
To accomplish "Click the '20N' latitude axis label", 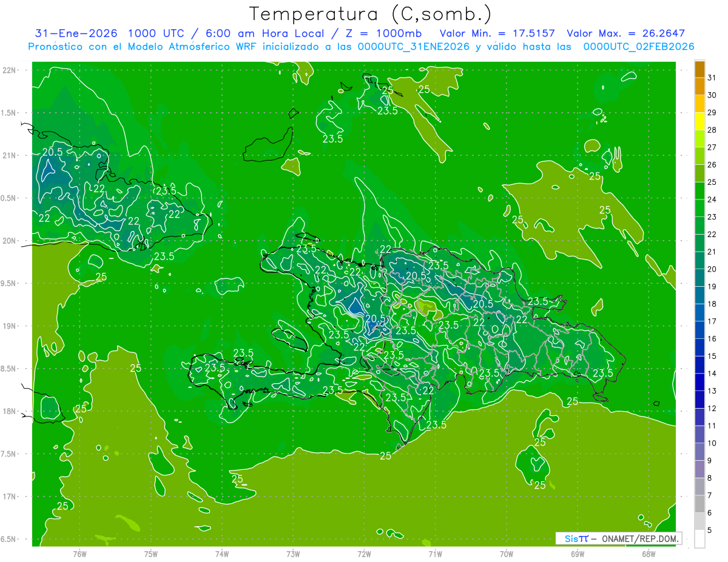I will 9,241.
